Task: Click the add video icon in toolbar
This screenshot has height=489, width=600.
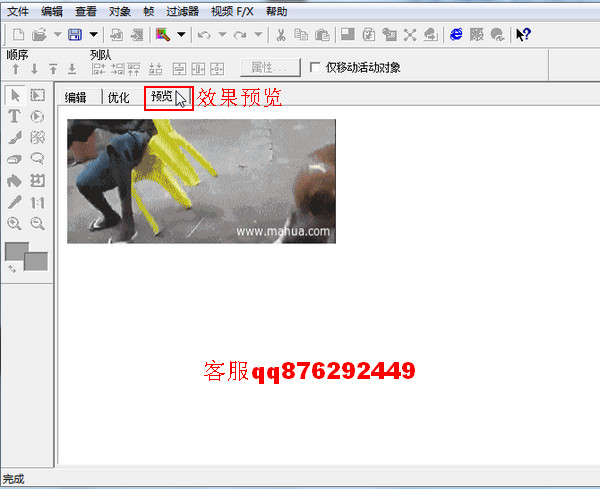Action: pyautogui.click(x=137, y=35)
